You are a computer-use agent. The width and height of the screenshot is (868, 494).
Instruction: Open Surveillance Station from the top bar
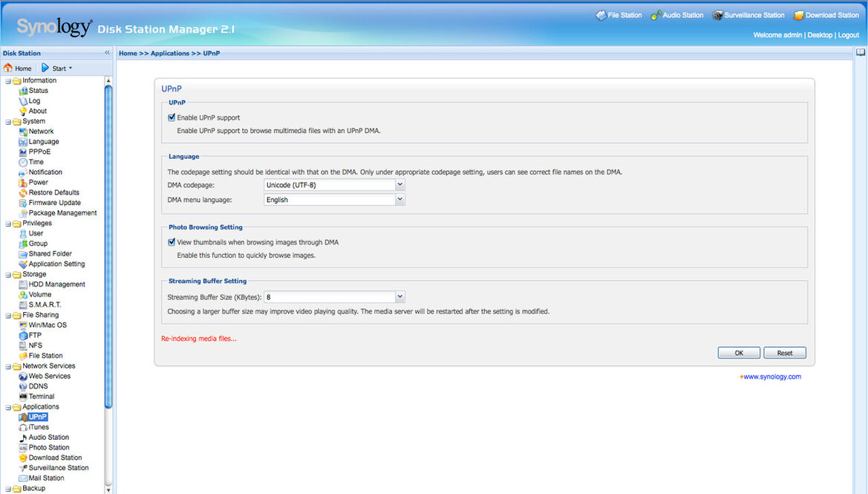click(x=748, y=16)
